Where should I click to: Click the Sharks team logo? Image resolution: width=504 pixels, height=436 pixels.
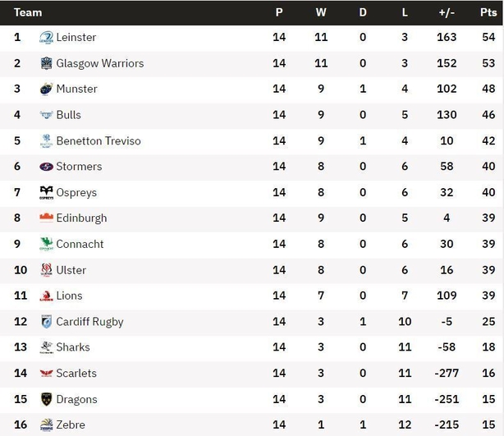[46, 347]
